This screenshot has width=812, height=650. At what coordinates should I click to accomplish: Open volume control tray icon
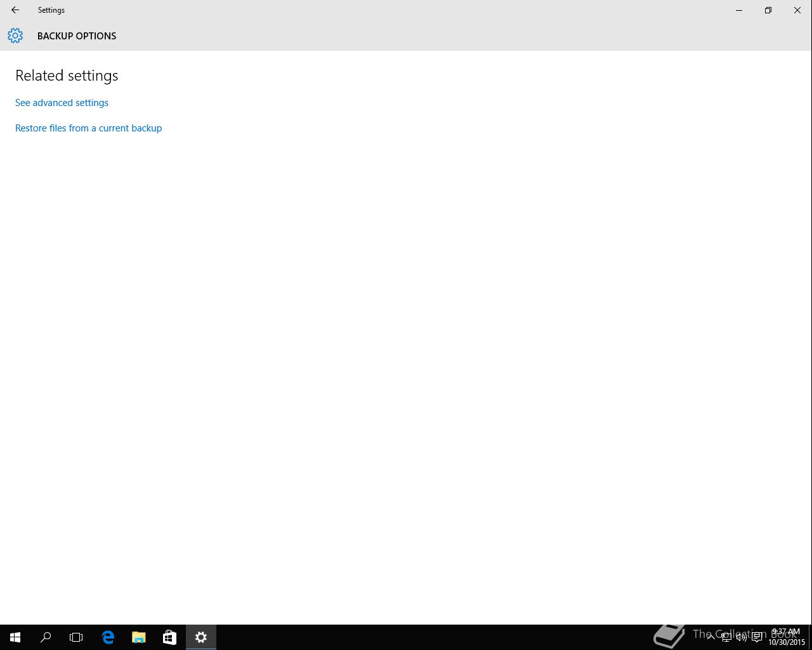(x=742, y=637)
